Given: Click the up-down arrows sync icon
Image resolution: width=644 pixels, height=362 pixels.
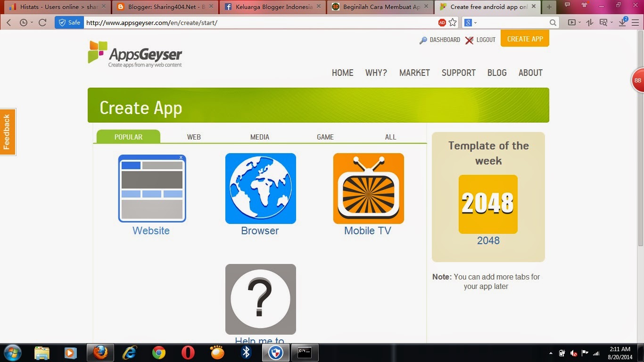Looking at the screenshot, I should 590,23.
